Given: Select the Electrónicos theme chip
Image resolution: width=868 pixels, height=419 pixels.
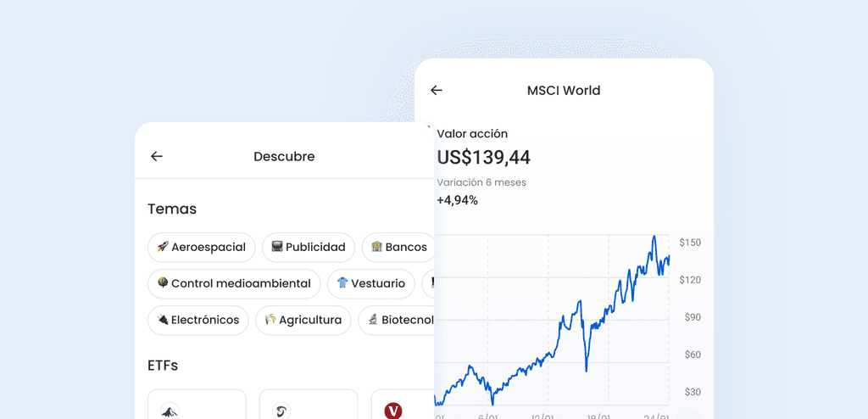Looking at the screenshot, I should [198, 321].
